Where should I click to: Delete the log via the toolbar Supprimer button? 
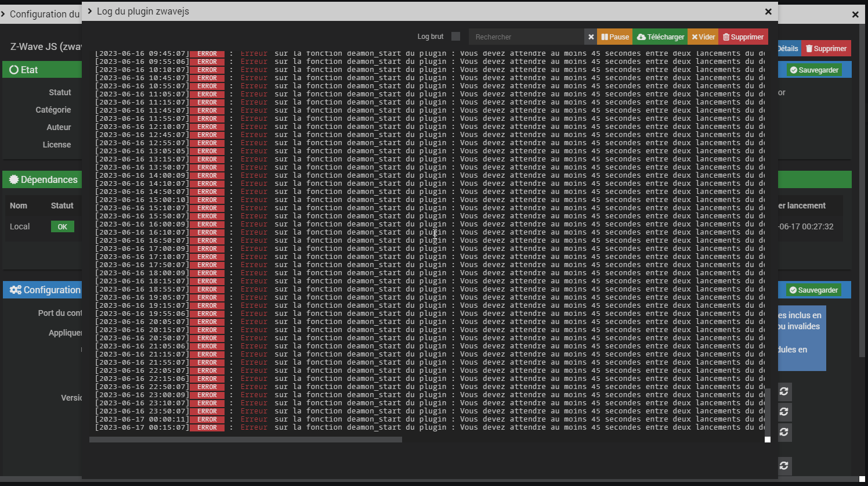tap(743, 37)
